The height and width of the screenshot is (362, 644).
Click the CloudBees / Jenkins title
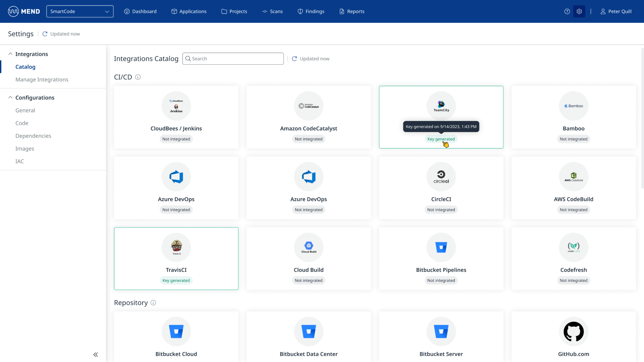pos(176,129)
